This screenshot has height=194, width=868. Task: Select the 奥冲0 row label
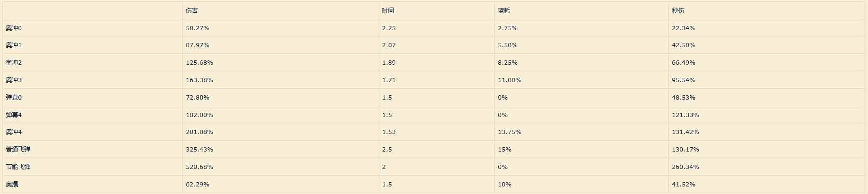pos(14,28)
